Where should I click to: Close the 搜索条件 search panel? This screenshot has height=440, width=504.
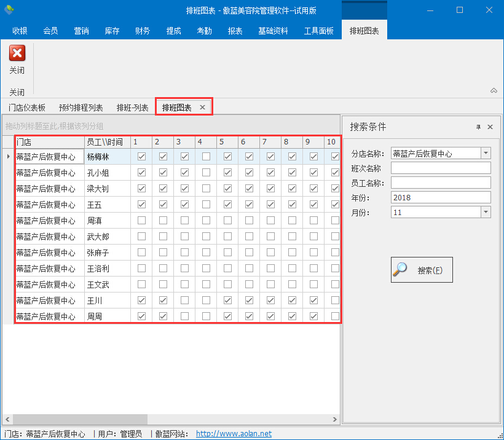point(490,127)
